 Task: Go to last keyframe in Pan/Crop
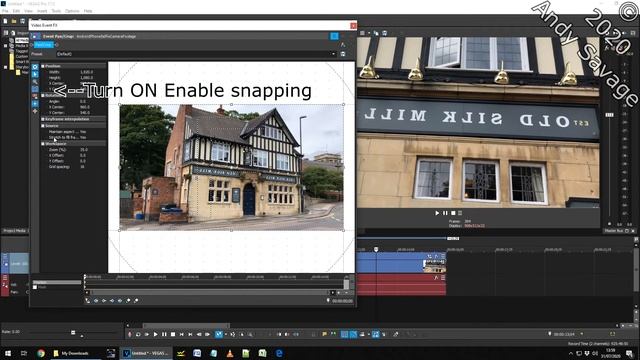point(120,300)
